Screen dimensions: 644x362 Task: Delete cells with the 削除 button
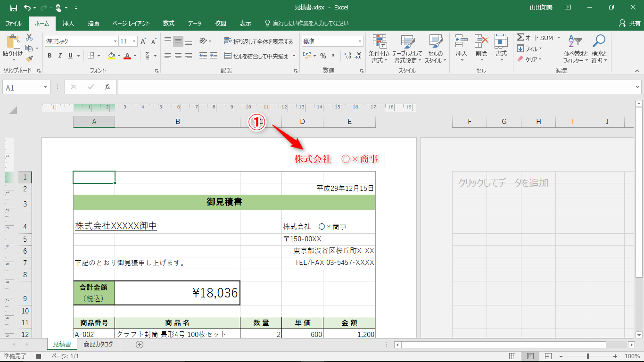[481, 49]
